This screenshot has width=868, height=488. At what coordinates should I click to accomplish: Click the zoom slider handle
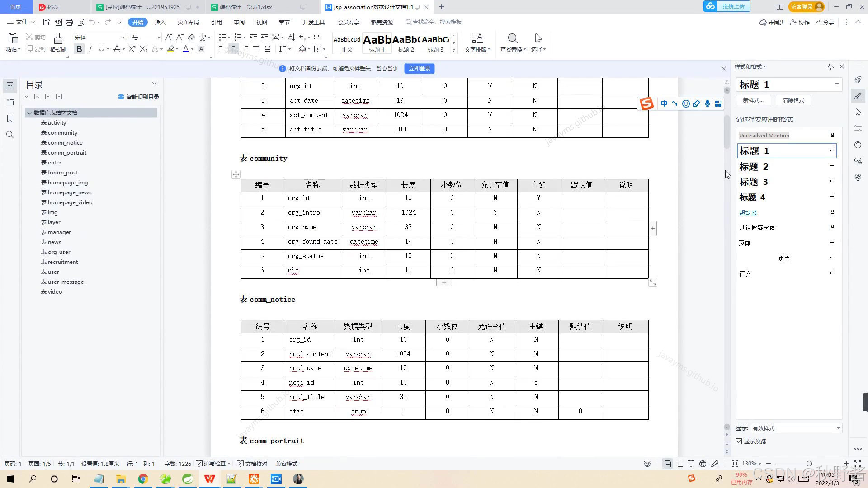809,464
